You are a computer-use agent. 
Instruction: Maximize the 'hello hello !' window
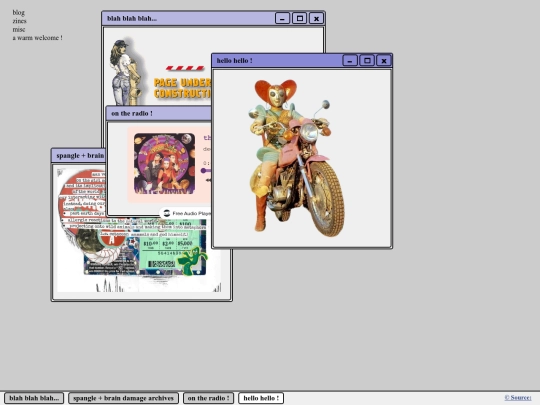(367, 61)
